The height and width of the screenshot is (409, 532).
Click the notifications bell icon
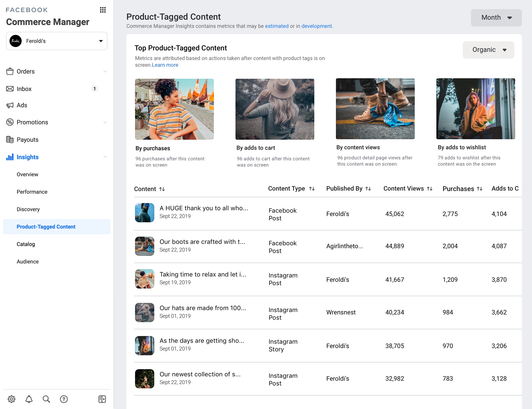click(x=28, y=399)
